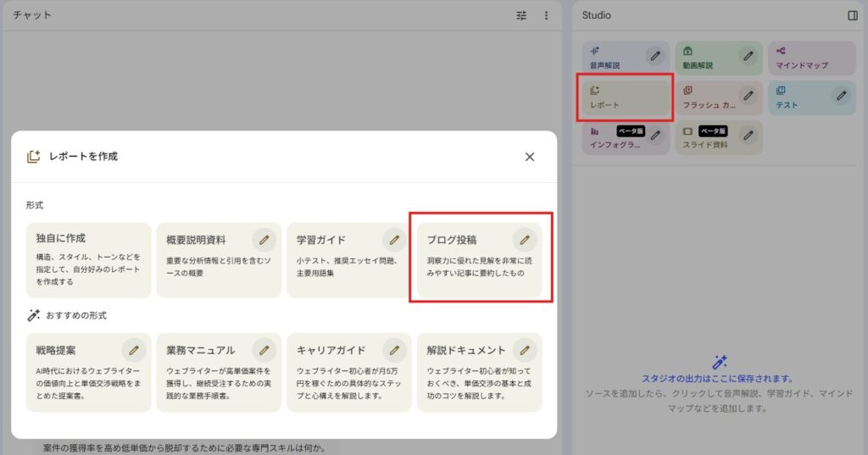
Task: Click pencil icon on 動画解説 tile
Action: point(748,56)
